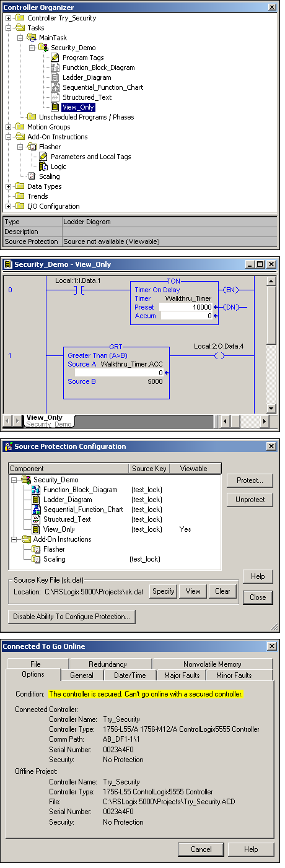
Task: Expand the Data Types folder
Action: click(9, 186)
